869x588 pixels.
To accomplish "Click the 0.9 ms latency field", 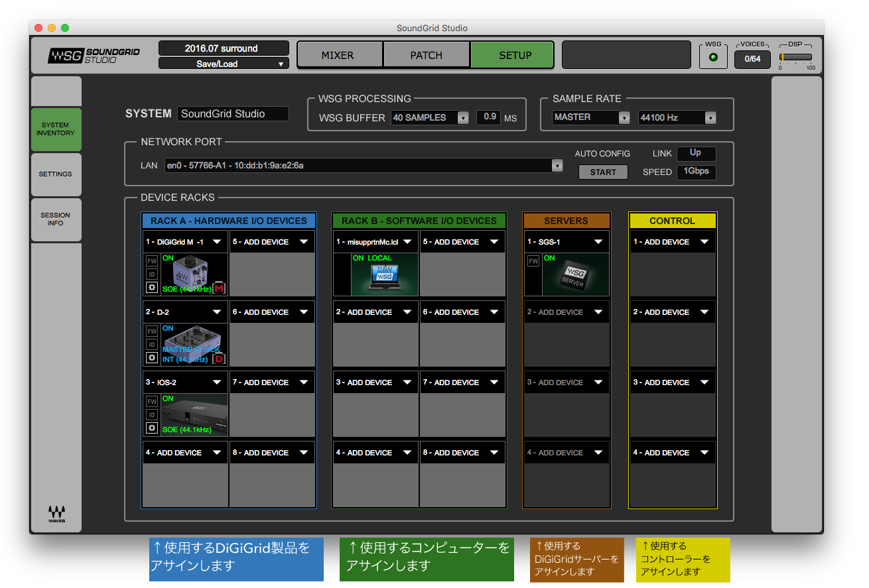I will [488, 117].
